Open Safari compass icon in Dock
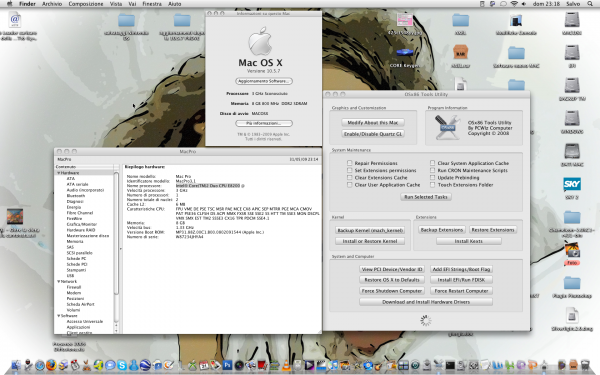 [40, 365]
